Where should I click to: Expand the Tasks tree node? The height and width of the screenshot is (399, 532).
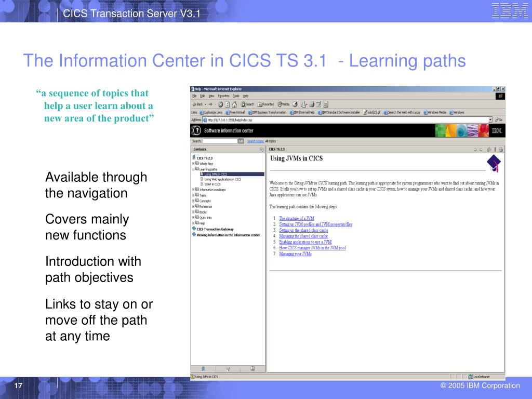point(193,195)
